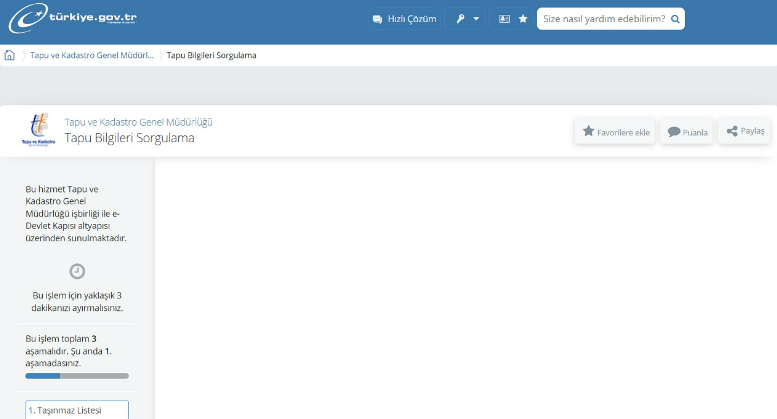Open Tapu ve Kadastro Genel Müdürlüğü heading link

[138, 122]
